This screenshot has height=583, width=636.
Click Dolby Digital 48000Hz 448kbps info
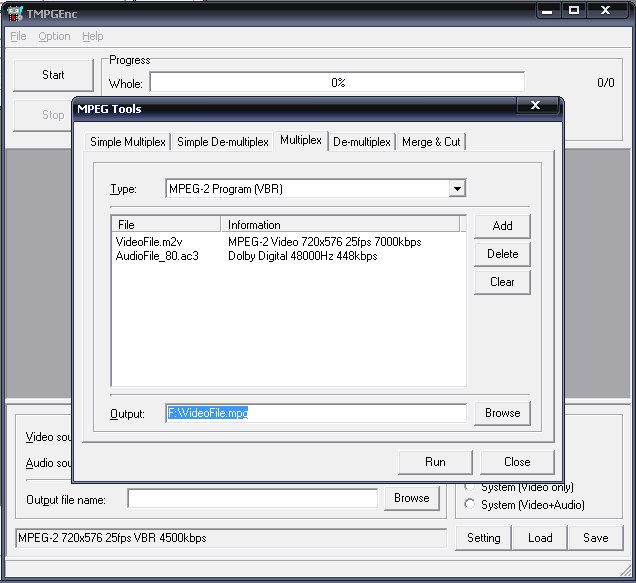click(303, 256)
